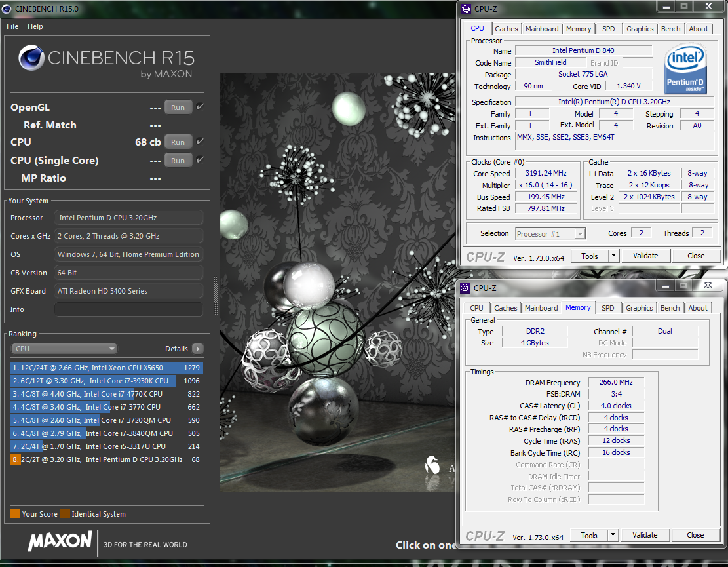The image size is (728, 567).
Task: Open the CPU ranking category dropdown
Action: pos(64,349)
